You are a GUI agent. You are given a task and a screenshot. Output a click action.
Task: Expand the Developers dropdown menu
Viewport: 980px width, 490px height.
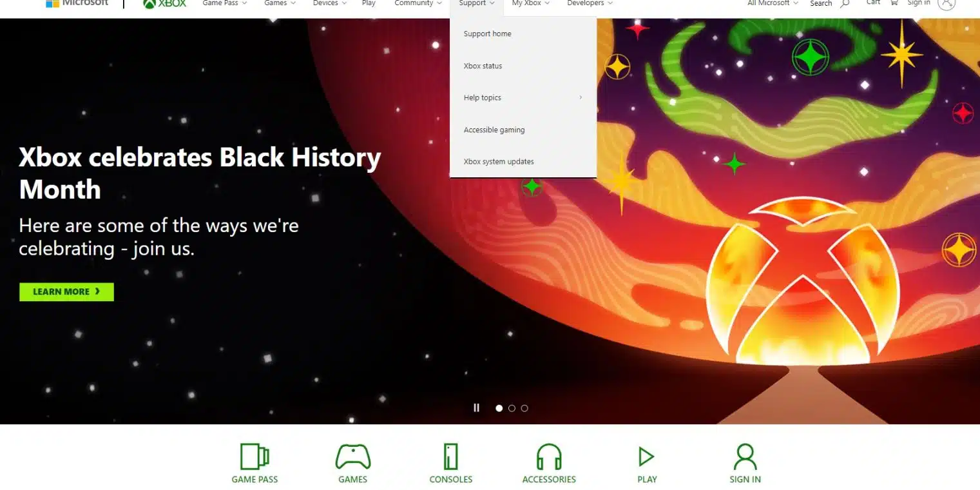click(x=590, y=3)
